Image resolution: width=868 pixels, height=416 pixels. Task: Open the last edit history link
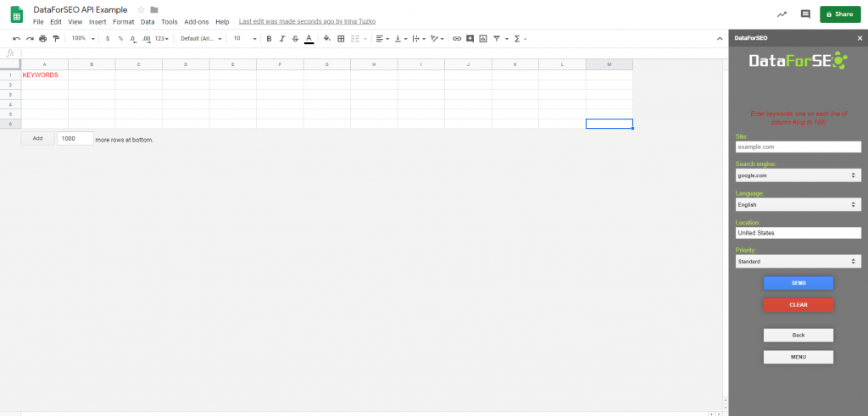coord(307,22)
